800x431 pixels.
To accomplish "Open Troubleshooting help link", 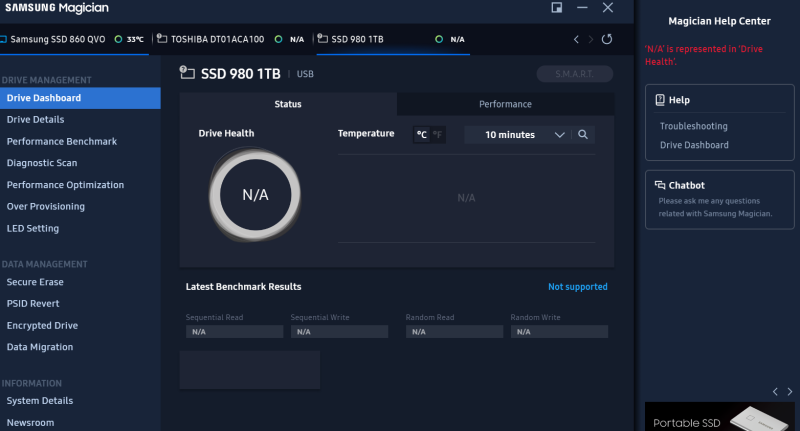I will pyautogui.click(x=693, y=126).
